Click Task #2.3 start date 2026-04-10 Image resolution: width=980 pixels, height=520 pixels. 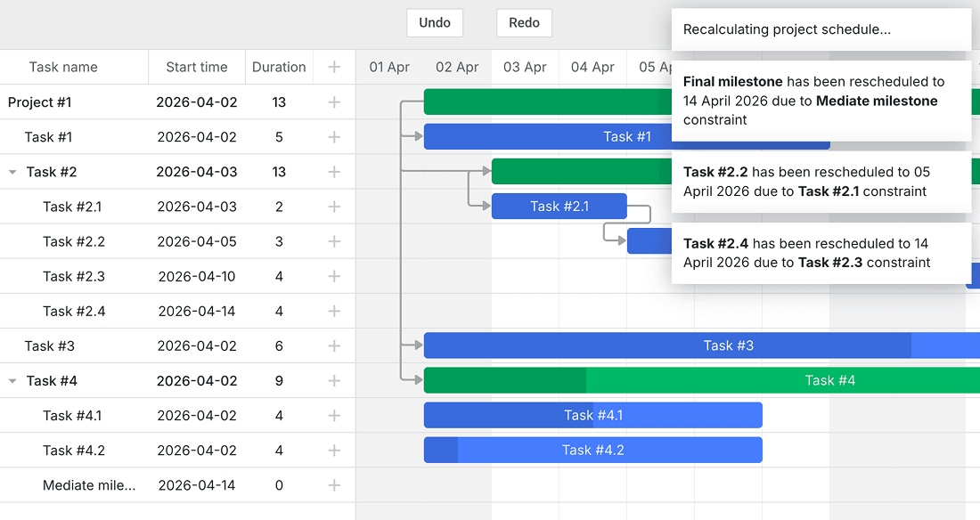tap(197, 276)
